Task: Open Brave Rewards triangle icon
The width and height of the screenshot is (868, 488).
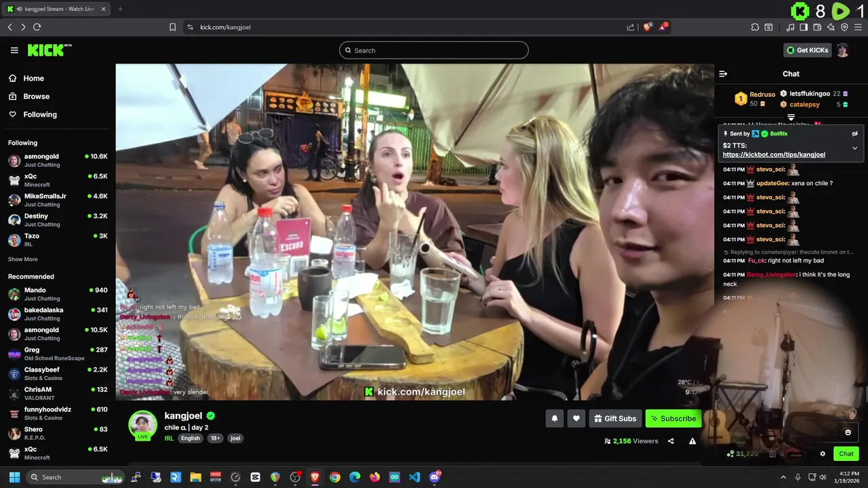Action: click(664, 27)
